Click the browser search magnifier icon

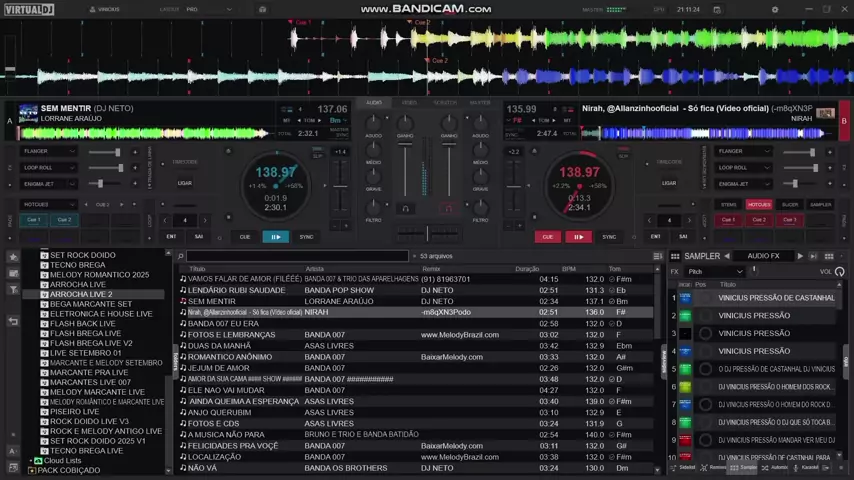pyautogui.click(x=181, y=256)
